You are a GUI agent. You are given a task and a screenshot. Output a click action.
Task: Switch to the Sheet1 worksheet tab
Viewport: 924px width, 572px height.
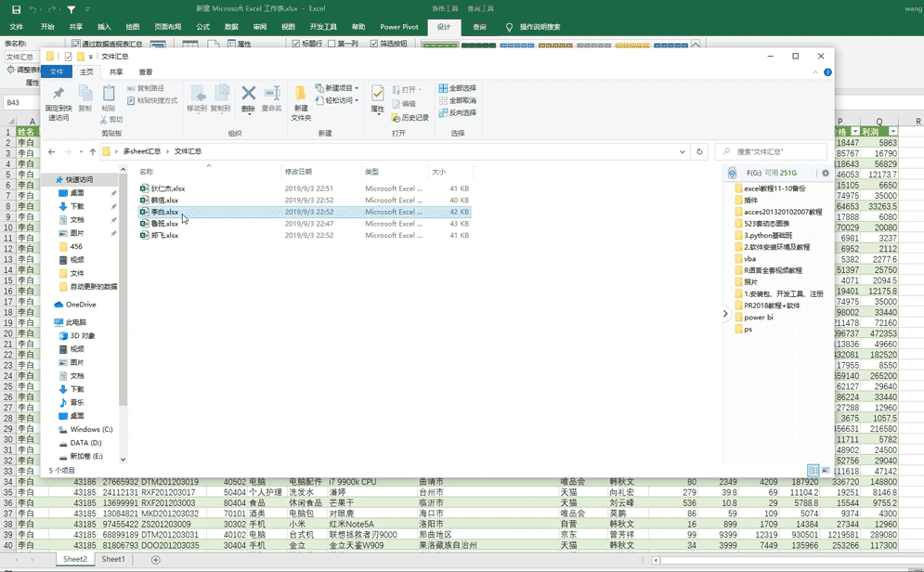pyautogui.click(x=113, y=559)
